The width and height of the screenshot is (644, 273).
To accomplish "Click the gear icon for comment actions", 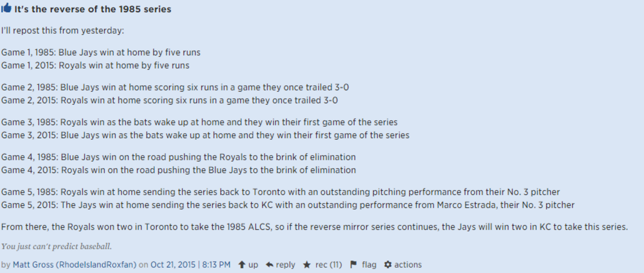I will [x=387, y=264].
